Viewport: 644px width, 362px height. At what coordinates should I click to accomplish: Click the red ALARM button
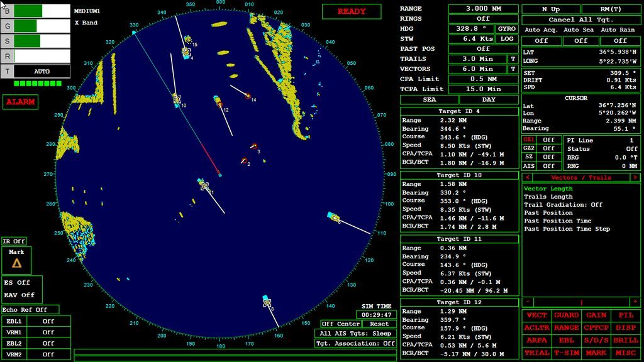pyautogui.click(x=21, y=102)
